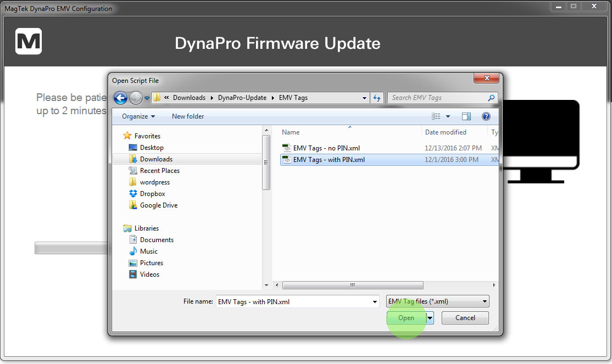Viewport: 612px width, 364px height.
Task: Click the Documents library icon
Action: coord(133,239)
